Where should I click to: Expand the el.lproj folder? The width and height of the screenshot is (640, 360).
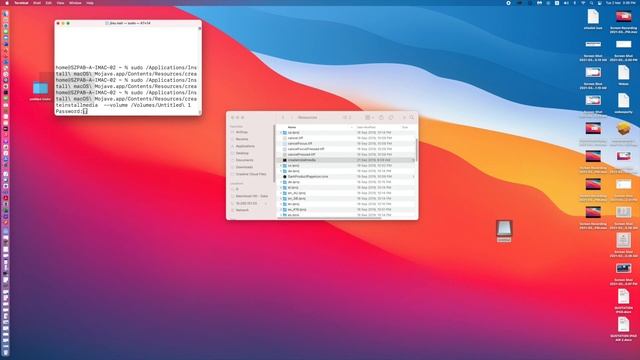281,187
